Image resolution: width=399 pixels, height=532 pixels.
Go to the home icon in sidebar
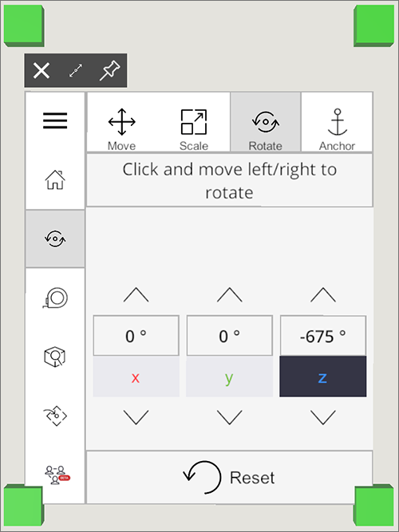point(55,179)
